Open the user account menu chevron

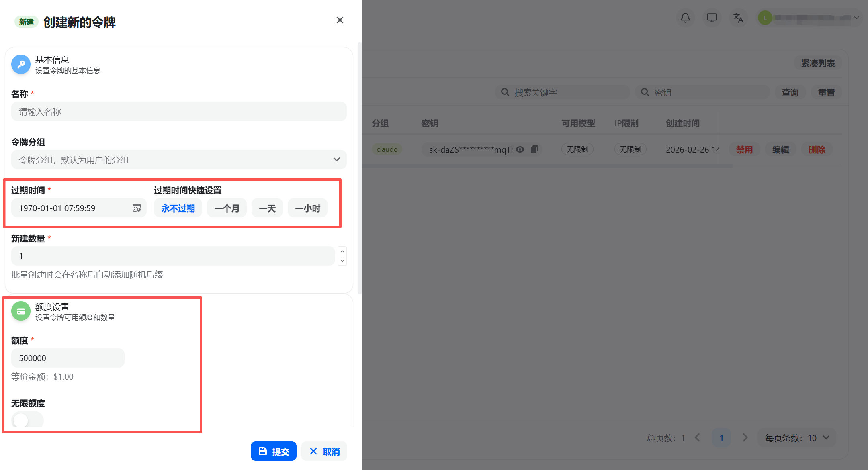pyautogui.click(x=856, y=18)
